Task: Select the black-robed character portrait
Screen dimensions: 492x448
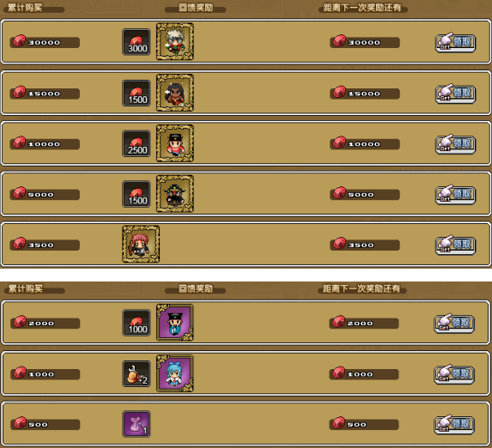Action: click(x=175, y=194)
